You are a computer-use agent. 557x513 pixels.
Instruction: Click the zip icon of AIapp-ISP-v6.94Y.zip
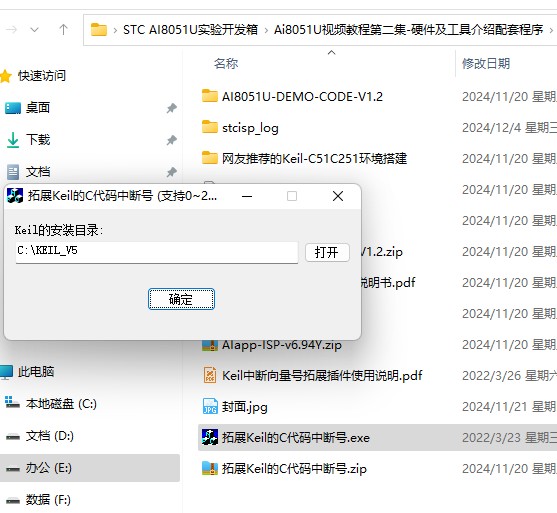pyautogui.click(x=210, y=346)
